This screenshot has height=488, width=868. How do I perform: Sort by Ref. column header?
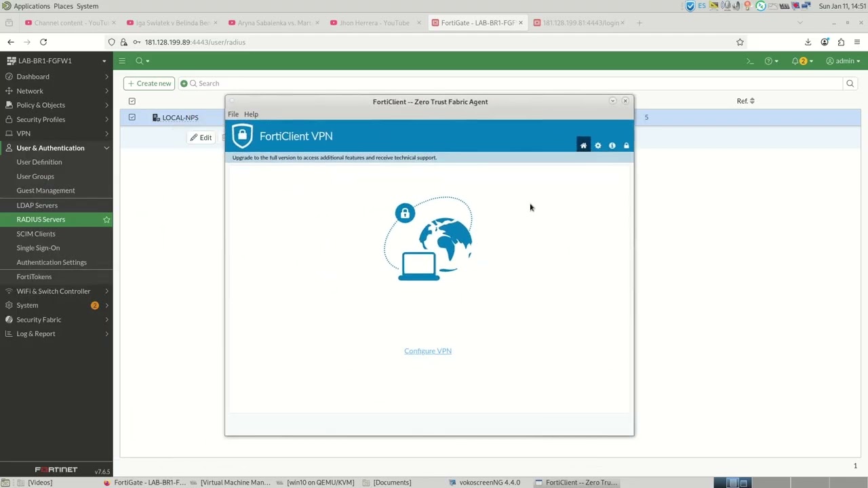(746, 101)
